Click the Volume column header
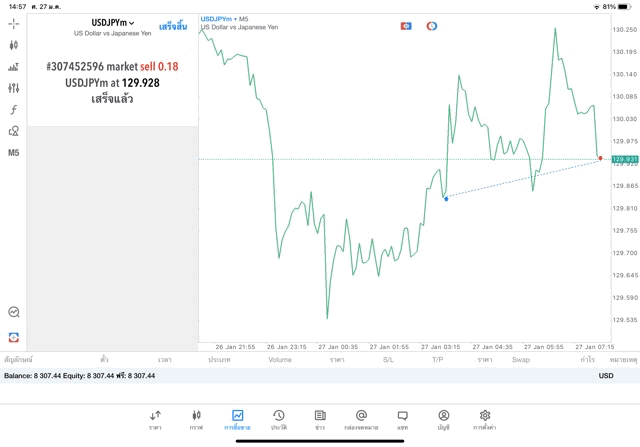The width and height of the screenshot is (640, 447). (x=280, y=360)
